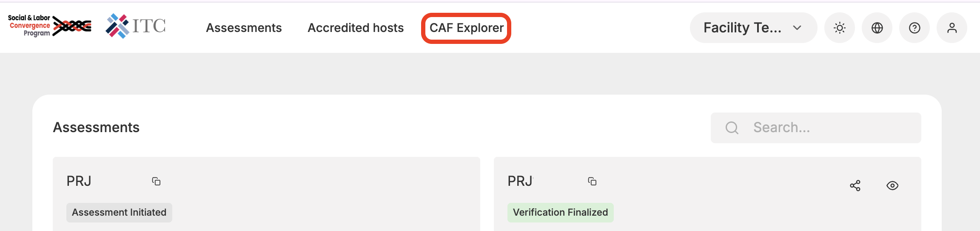Click the Social & Labor Convergence Program logo
Screen dimensions: 980x231
click(49, 26)
